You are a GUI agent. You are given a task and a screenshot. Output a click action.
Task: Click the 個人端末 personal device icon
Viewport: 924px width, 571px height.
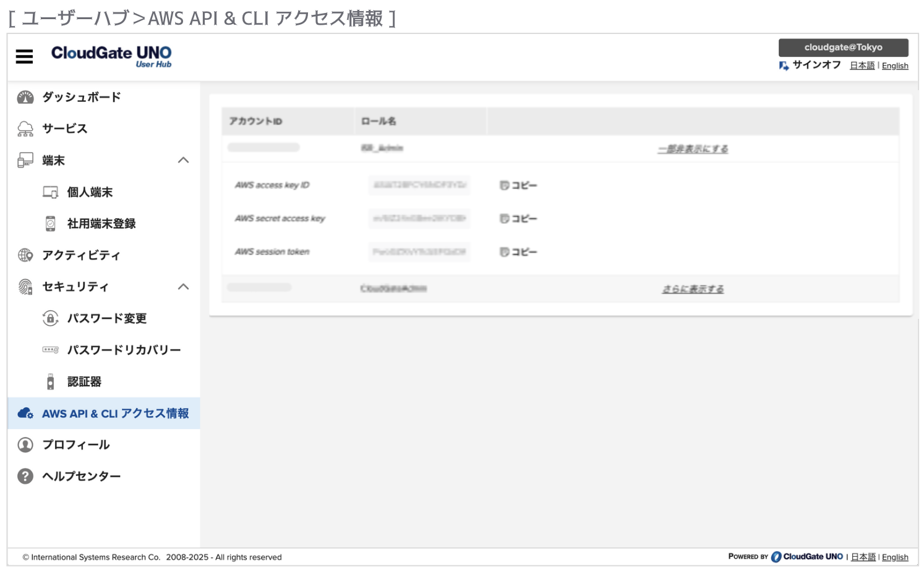pyautogui.click(x=51, y=192)
